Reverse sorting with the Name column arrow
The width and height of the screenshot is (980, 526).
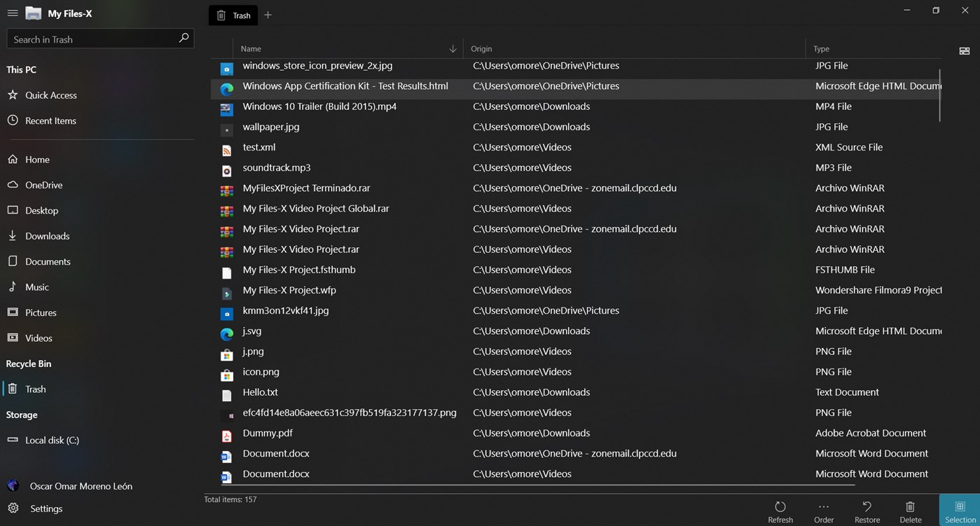(x=453, y=48)
